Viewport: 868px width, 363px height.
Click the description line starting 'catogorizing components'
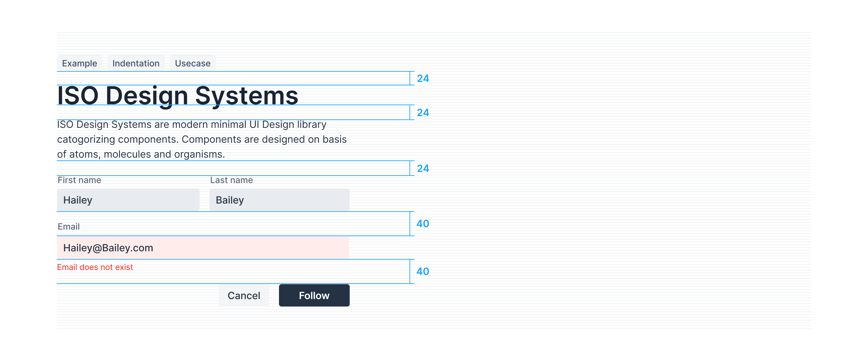pyautogui.click(x=201, y=139)
